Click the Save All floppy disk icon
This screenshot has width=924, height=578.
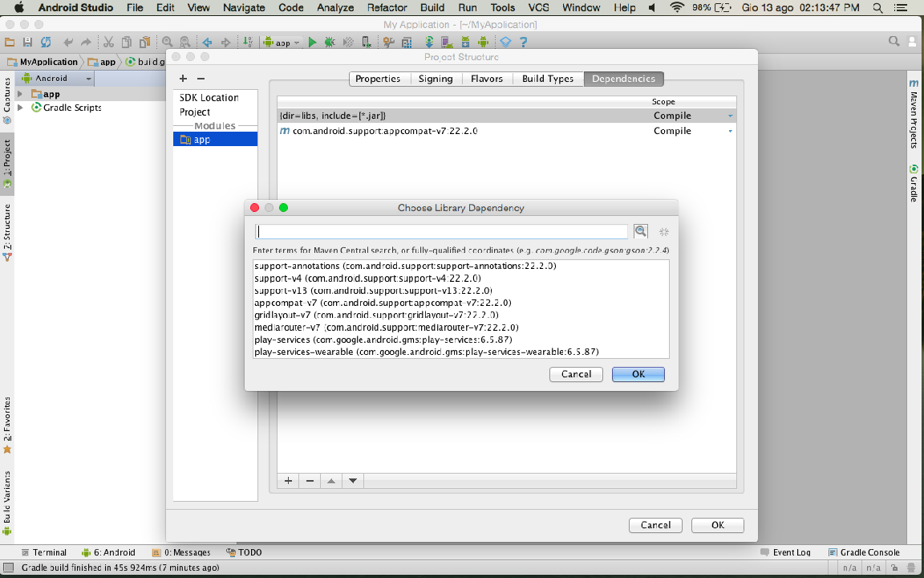click(x=27, y=42)
